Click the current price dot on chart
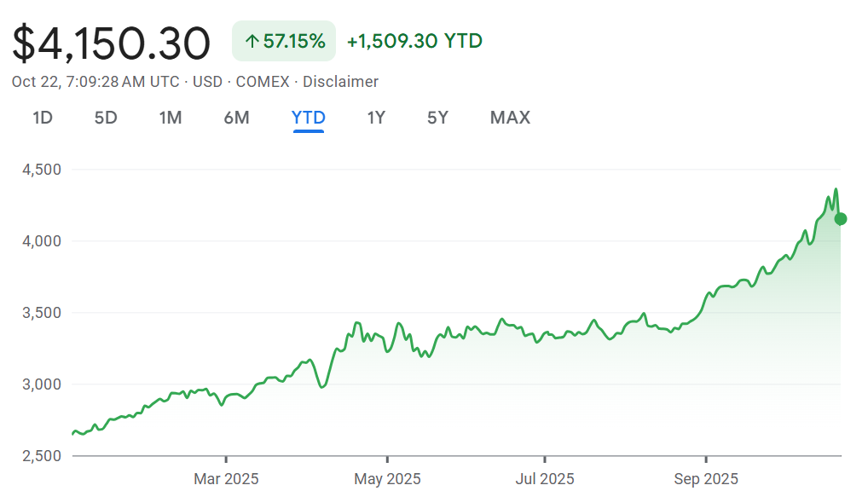The width and height of the screenshot is (868, 491). (x=840, y=219)
